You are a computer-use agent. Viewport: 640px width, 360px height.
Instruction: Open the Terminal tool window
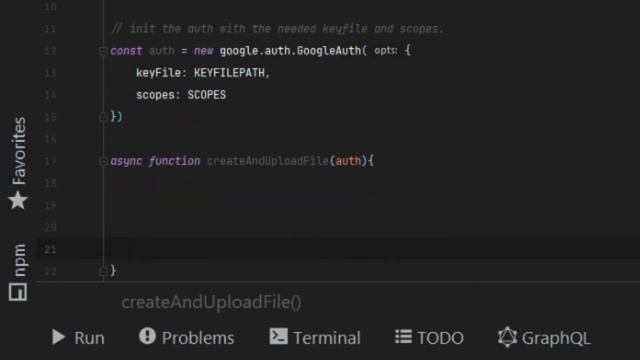[x=315, y=338]
